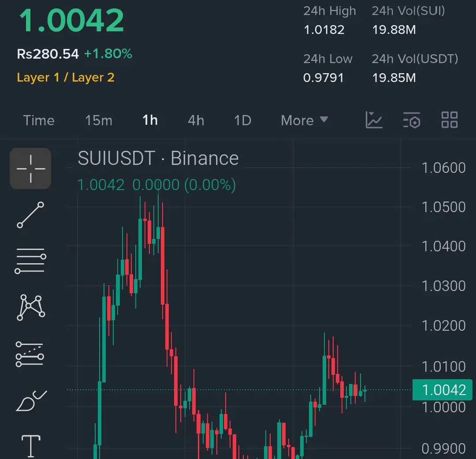Click the SUIUSDT · Binance chart title
This screenshot has width=476, height=459.
click(158, 158)
